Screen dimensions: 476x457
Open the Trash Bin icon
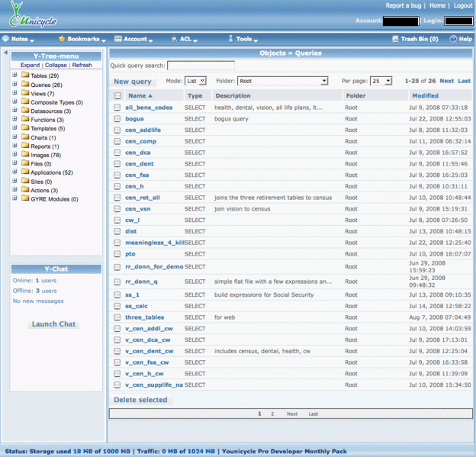tap(395, 38)
